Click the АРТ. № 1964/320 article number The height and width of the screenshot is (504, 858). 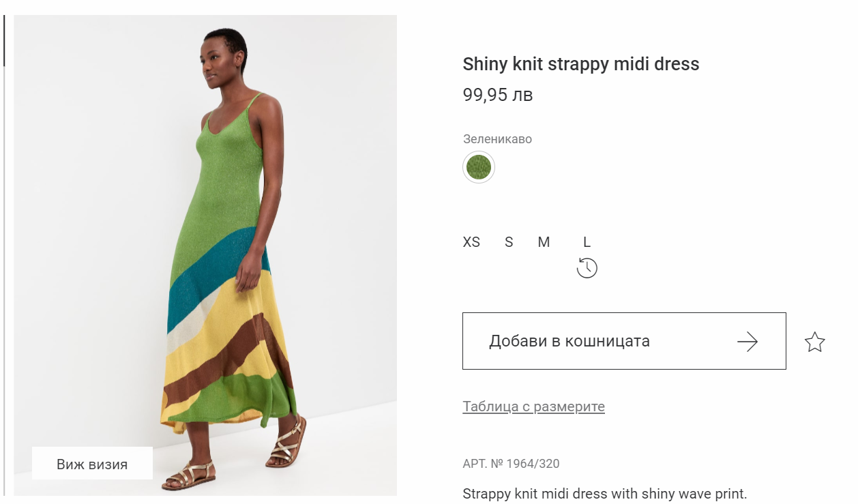point(511,464)
